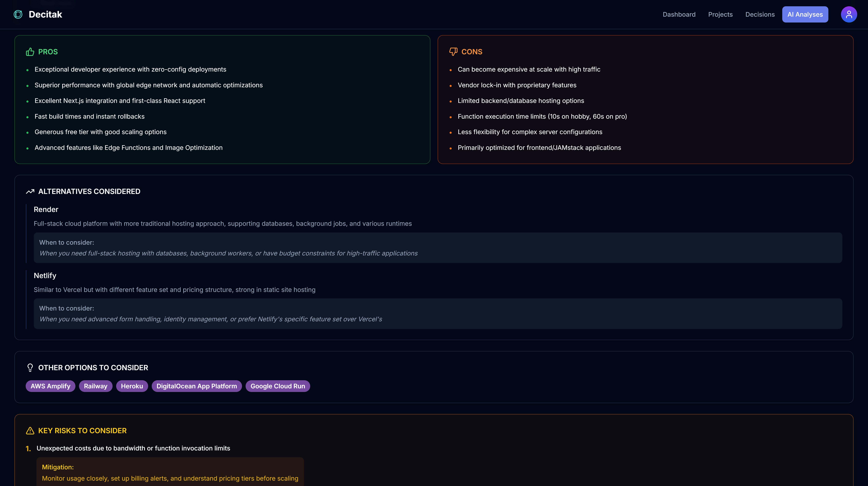Click the Decitak brand name
Screen dimensions: 868x486
tap(45, 15)
